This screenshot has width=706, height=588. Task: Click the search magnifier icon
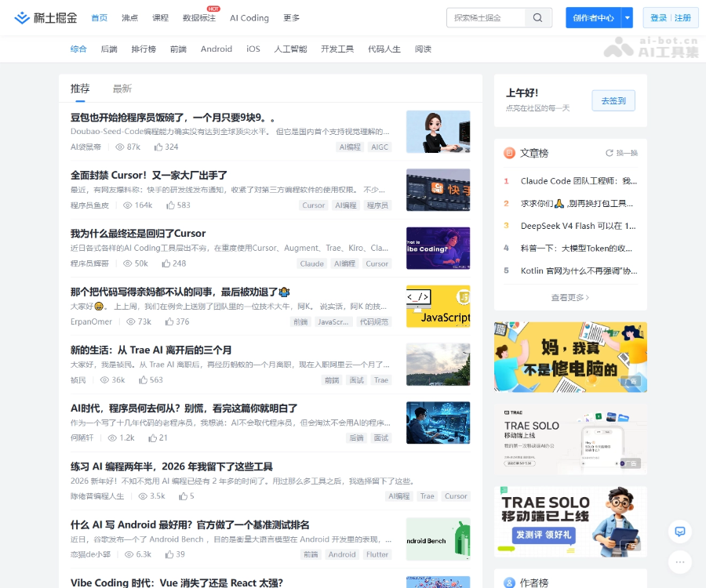[537, 17]
